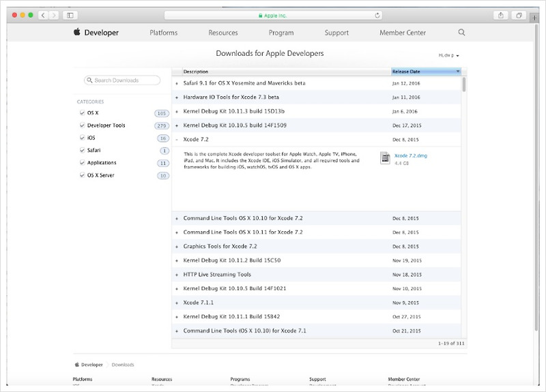Click Downloads breadcrumb link
The width and height of the screenshot is (546, 392).
123,365
